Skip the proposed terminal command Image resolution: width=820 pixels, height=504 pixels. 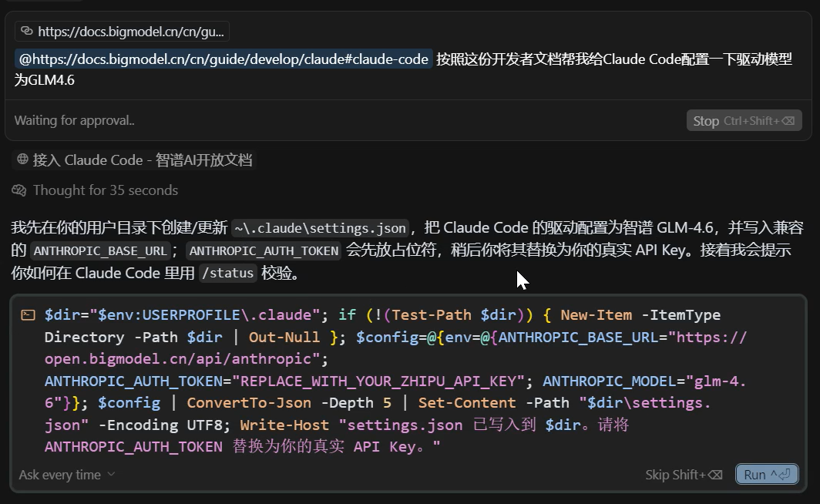click(684, 475)
